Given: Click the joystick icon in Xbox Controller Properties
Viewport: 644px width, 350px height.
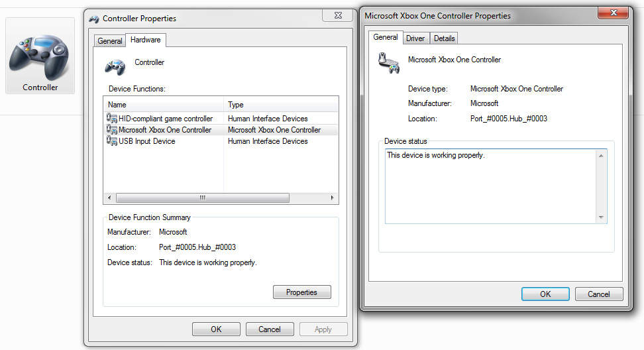Looking at the screenshot, I should [387, 62].
